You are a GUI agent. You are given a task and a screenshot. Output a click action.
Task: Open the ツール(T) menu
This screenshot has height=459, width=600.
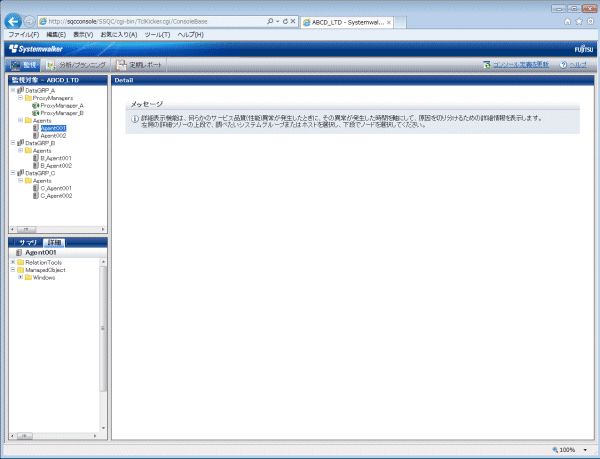(x=157, y=35)
